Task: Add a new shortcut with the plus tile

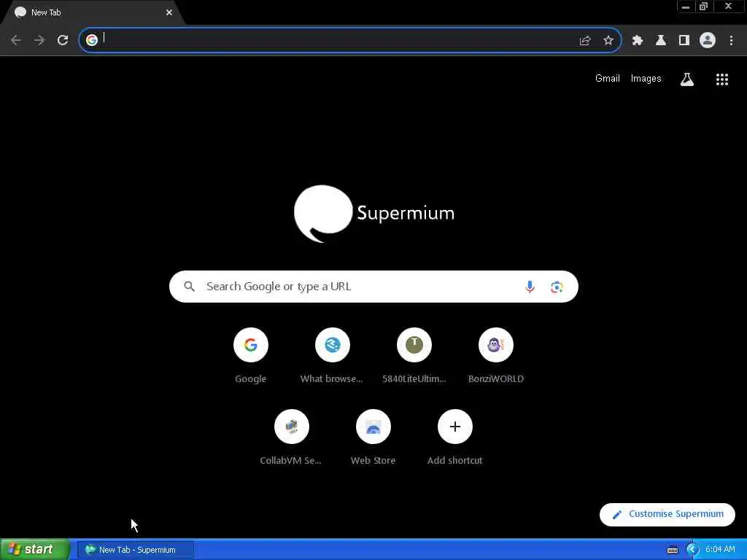Action: point(455,437)
